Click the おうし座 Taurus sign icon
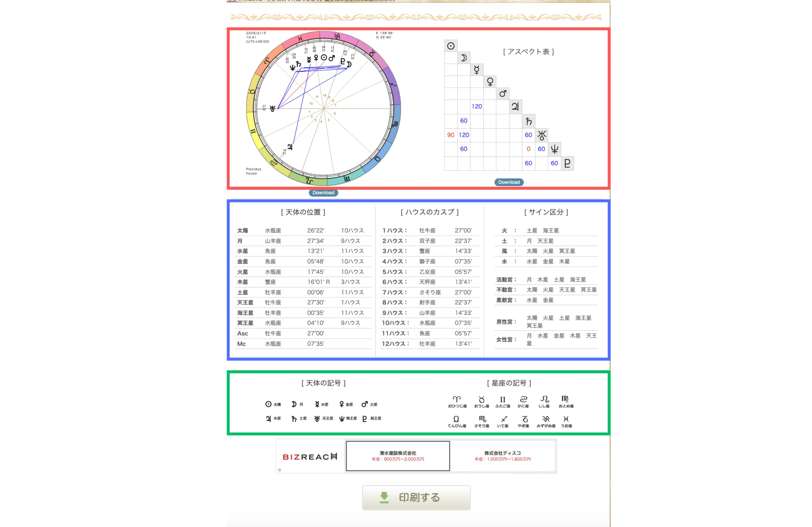 (481, 399)
